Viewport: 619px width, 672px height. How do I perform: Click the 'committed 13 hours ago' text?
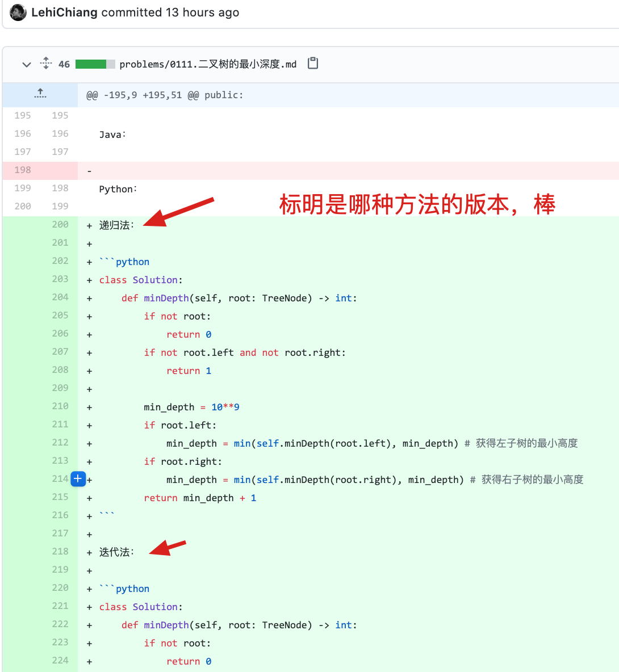(x=170, y=12)
